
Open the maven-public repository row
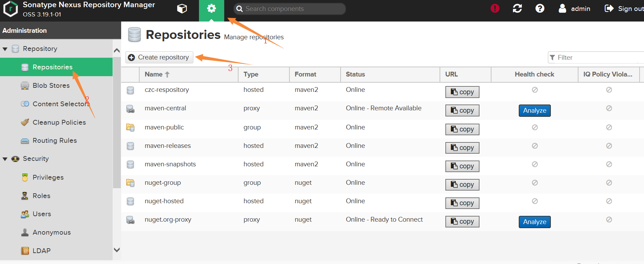click(382, 129)
